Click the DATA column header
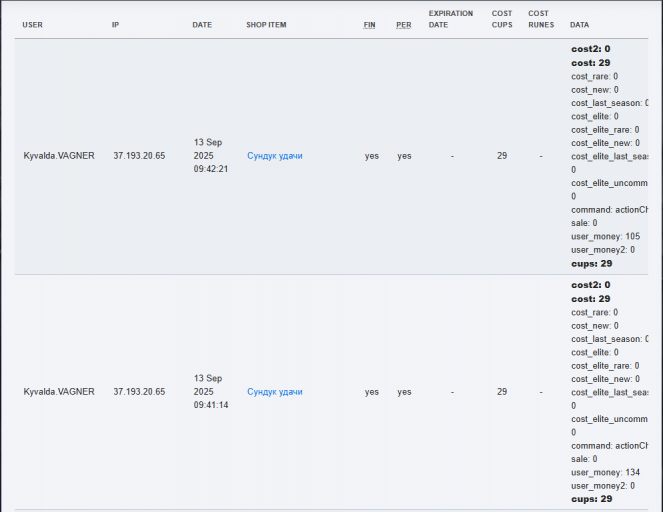Viewport: 663px width, 512px height. click(x=579, y=25)
